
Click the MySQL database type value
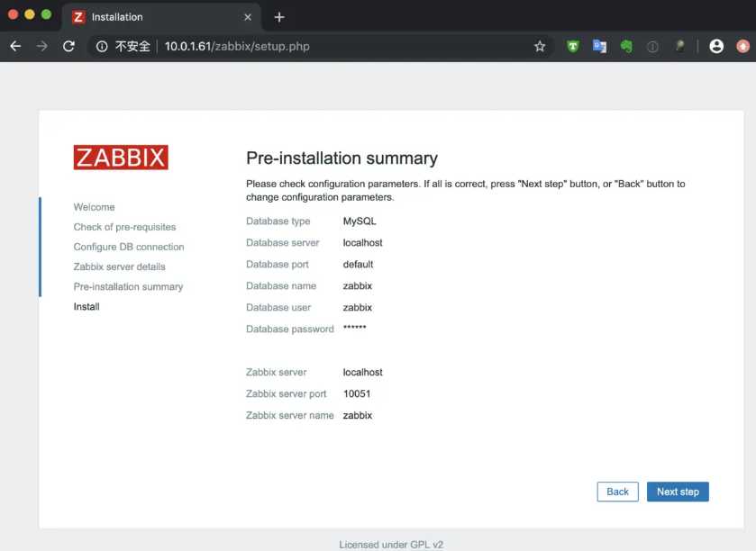click(x=360, y=221)
